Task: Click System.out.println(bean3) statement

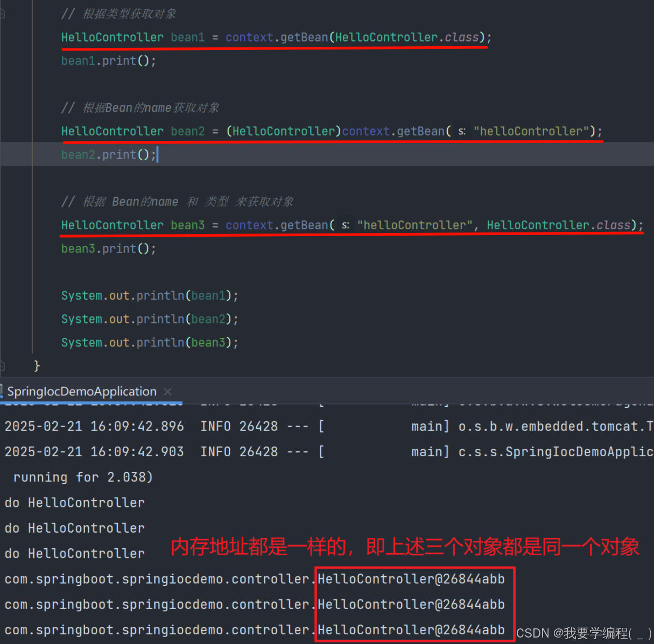Action: coord(150,342)
